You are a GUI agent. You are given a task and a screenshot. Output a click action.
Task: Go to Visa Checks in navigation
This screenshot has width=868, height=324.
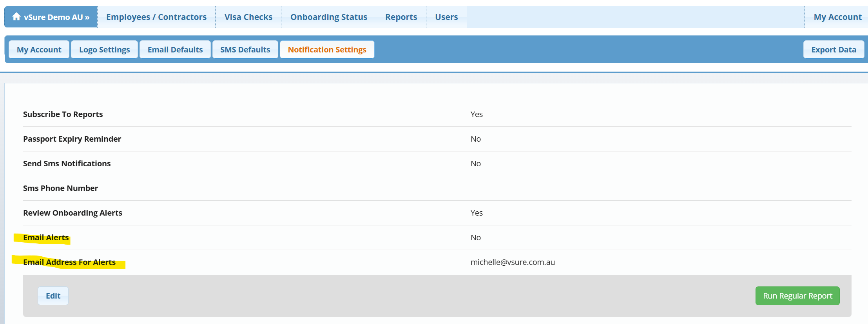tap(248, 17)
